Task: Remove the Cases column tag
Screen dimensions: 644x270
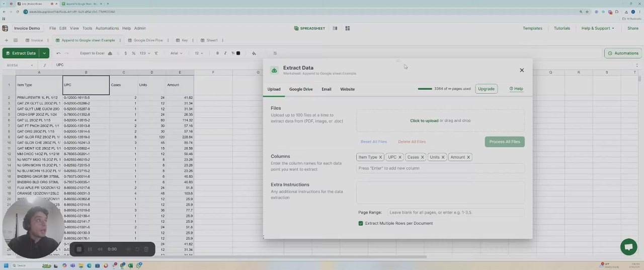Action: coord(422,157)
